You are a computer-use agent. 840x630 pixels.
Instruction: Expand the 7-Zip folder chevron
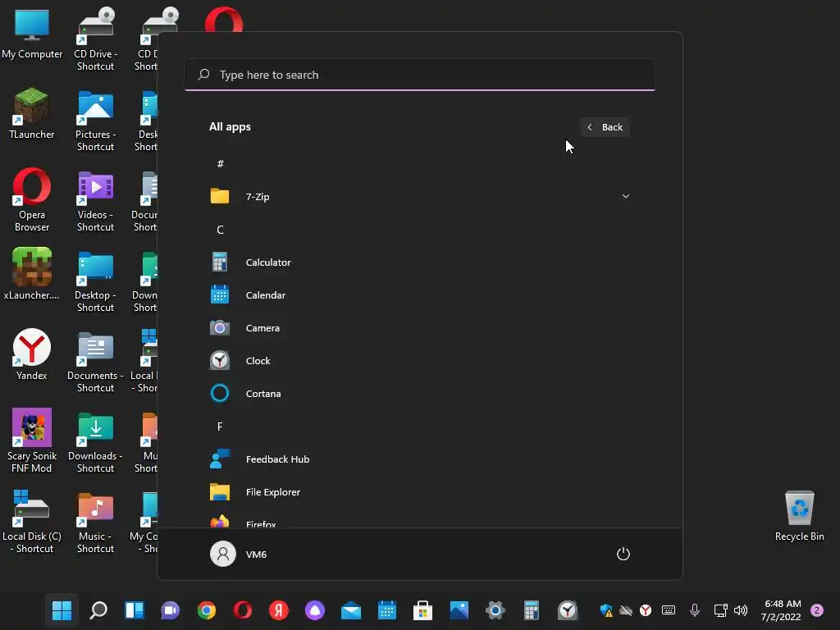pyautogui.click(x=625, y=197)
